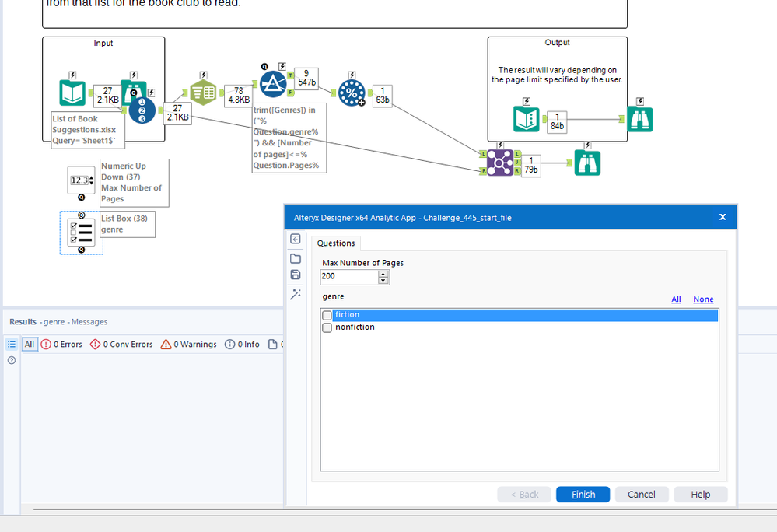Viewport: 777px width, 532px height.
Task: Show messages list view icon in Results
Action: 12,344
